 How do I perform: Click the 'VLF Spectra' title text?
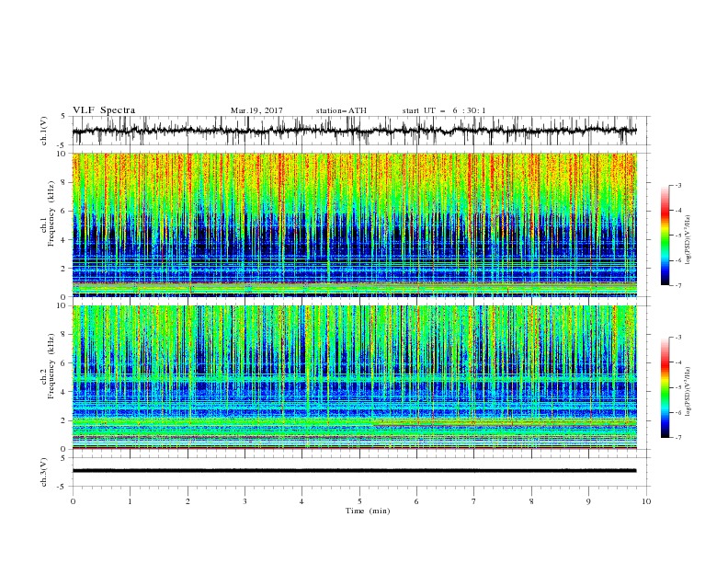point(104,110)
